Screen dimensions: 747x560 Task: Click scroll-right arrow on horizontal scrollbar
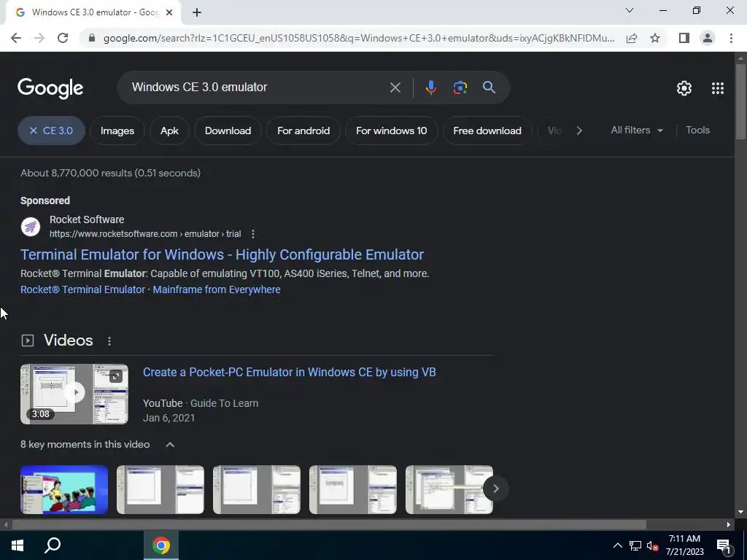point(729,524)
